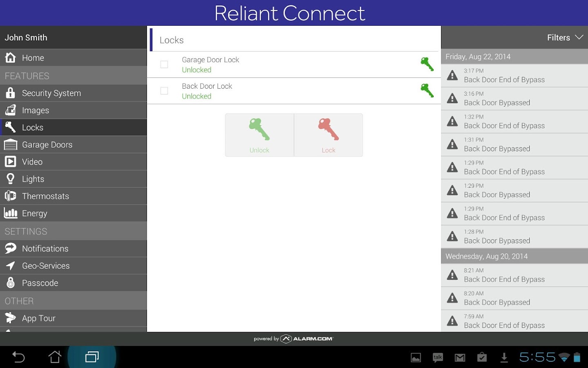Tap the Geo-Services arrow icon
588x368 pixels.
pos(11,265)
